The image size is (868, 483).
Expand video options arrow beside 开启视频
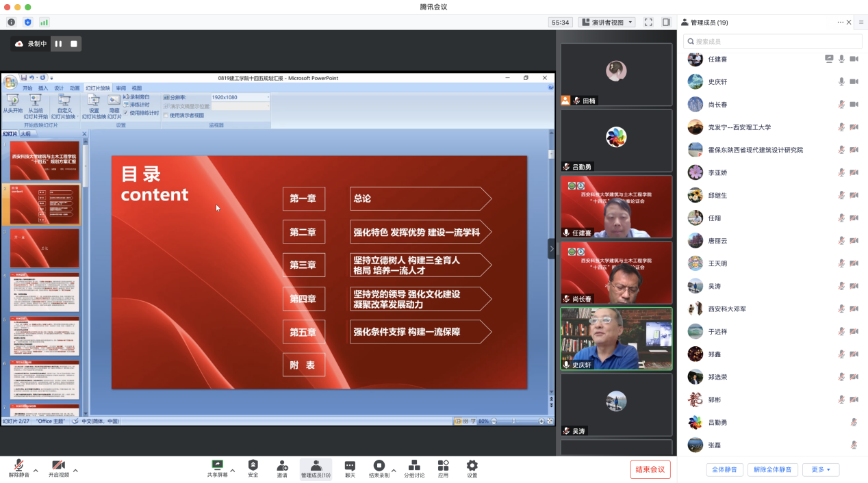[x=75, y=471]
